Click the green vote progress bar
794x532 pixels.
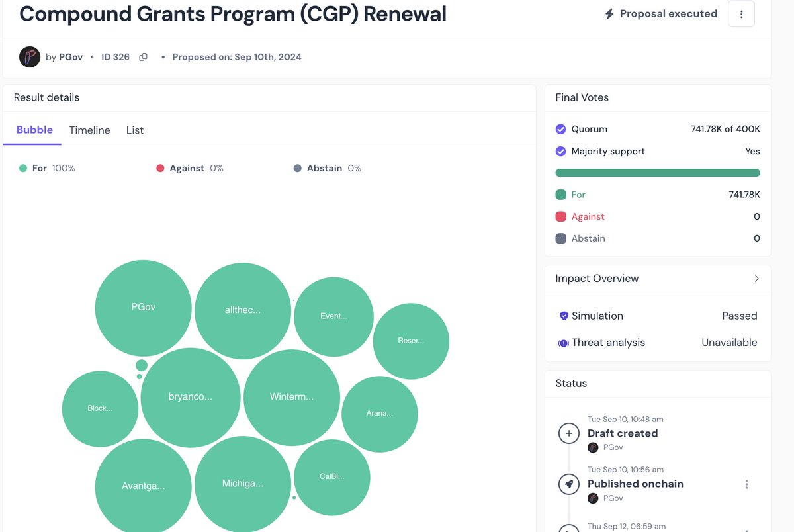tap(658, 173)
